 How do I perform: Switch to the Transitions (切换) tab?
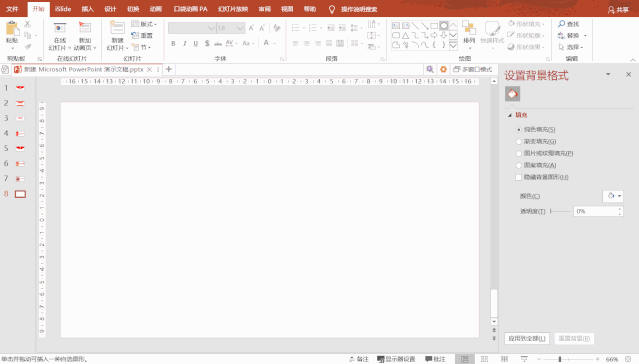pos(133,9)
